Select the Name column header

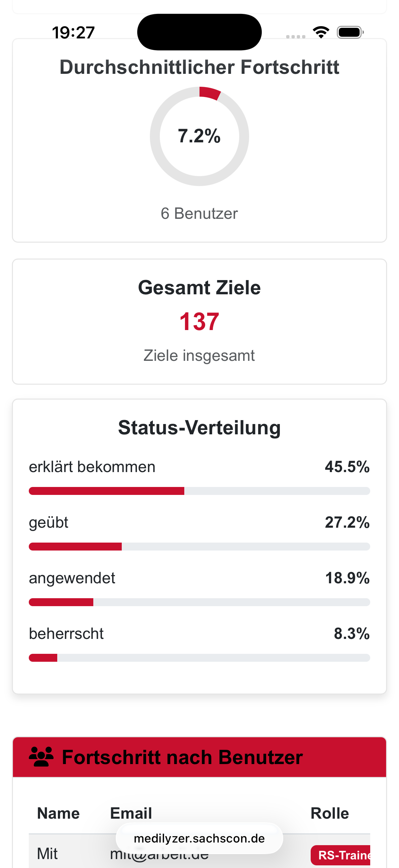click(x=58, y=813)
